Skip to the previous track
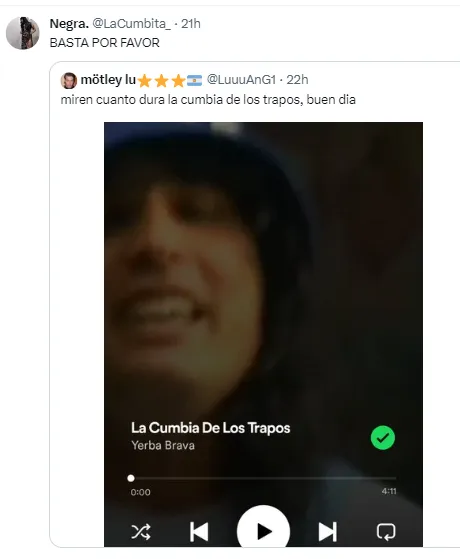This screenshot has height=559, width=460. [199, 532]
